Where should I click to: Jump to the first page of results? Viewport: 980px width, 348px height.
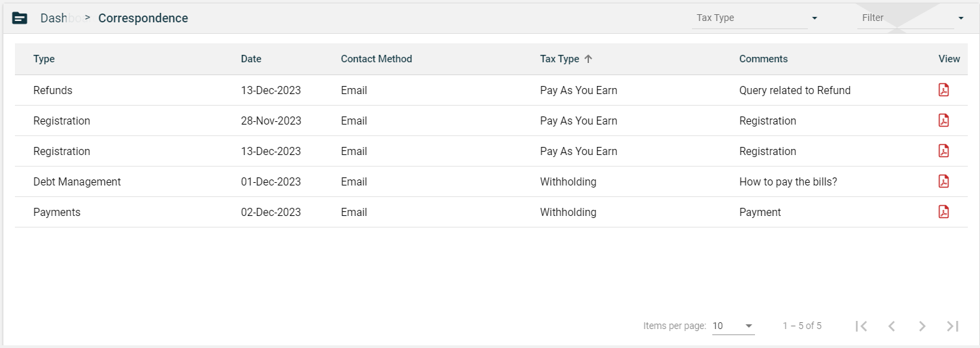coord(861,326)
